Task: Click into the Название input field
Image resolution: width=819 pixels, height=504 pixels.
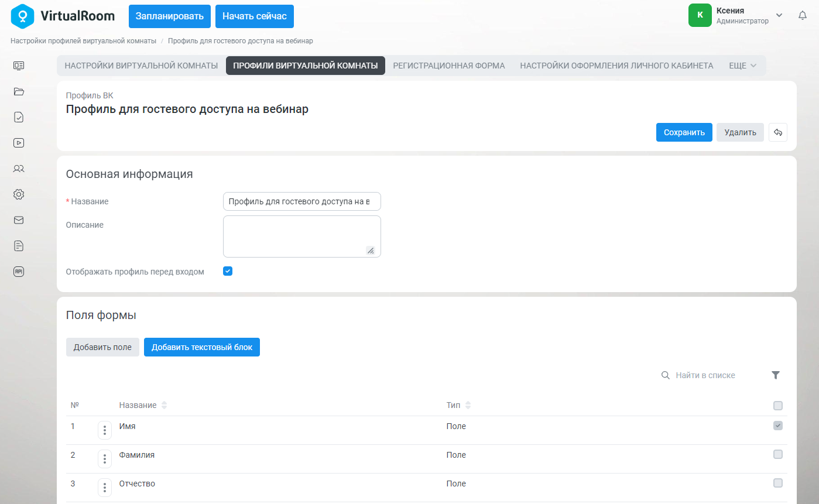Action: pyautogui.click(x=302, y=201)
